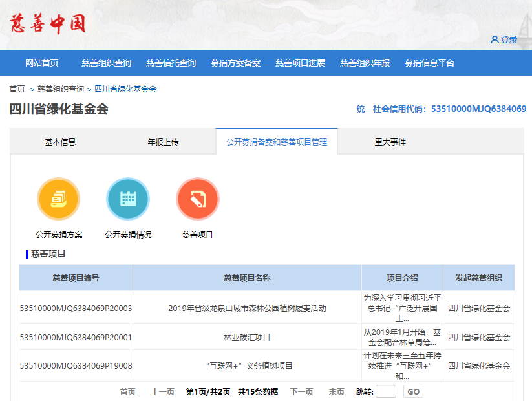The height and width of the screenshot is (401, 532).
Task: Click 四川省绿化基金会 in the 林业碳汇项目 row
Action: (479, 337)
